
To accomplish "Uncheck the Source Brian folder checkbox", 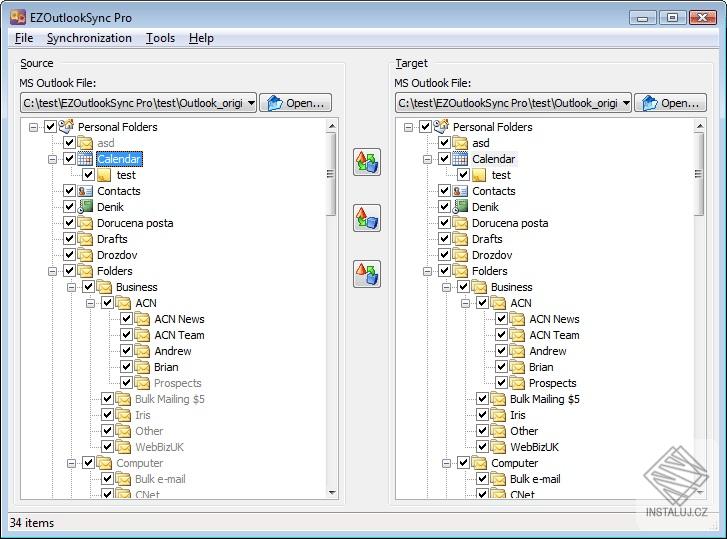I will (126, 367).
